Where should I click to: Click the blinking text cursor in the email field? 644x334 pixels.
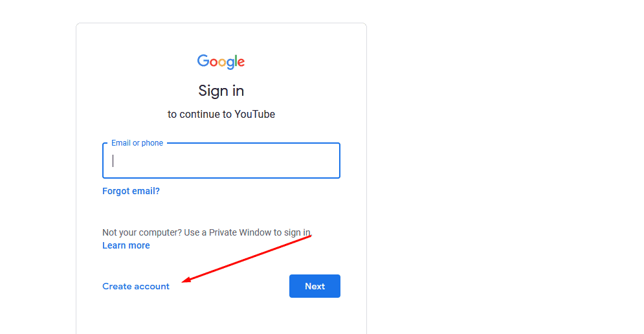tap(113, 161)
